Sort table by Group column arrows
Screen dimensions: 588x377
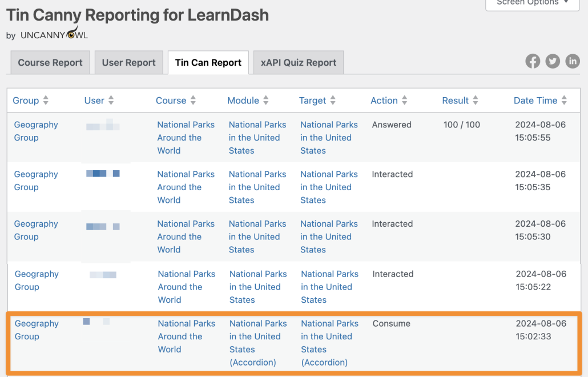(x=46, y=101)
